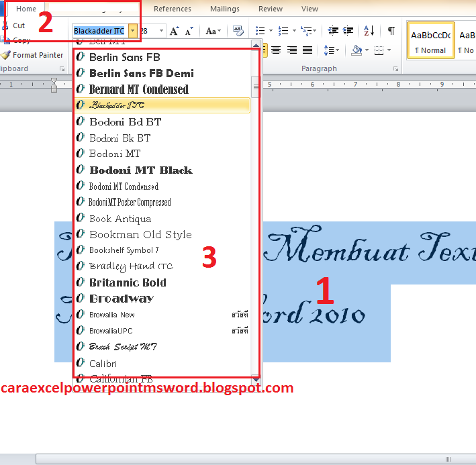476x465 pixels.
Task: Open the Mailings tab
Action: 225,9
